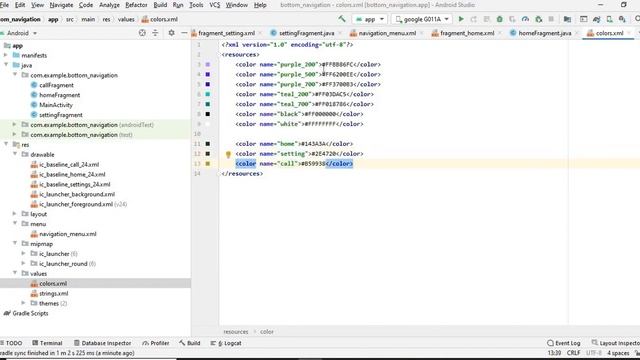Screen dimensions: 640x360
Task: Open the Android project view dropdown
Action: pos(20,33)
